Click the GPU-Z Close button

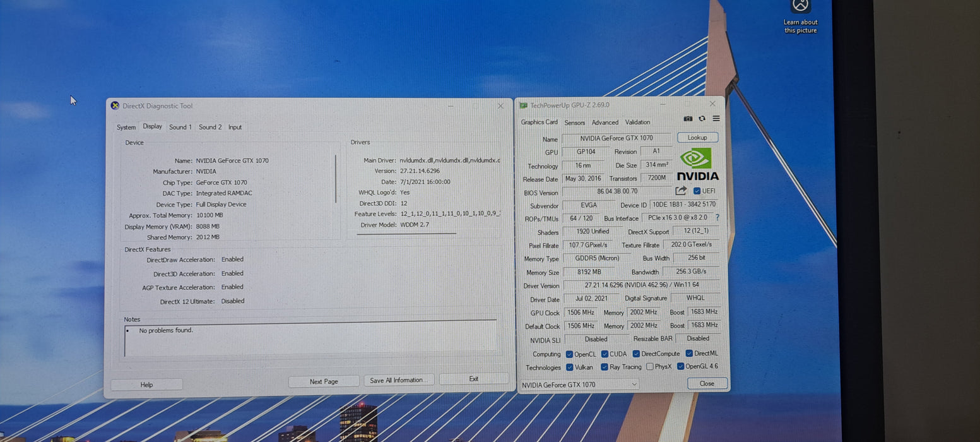[707, 383]
